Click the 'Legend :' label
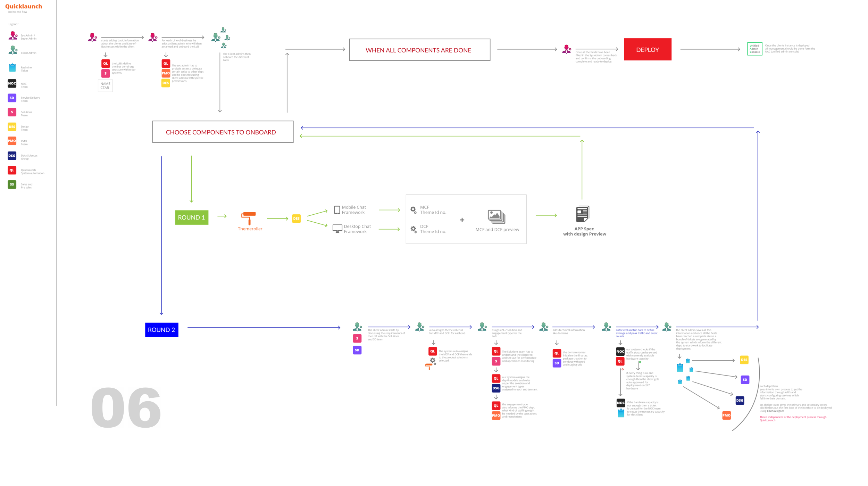 coord(14,24)
